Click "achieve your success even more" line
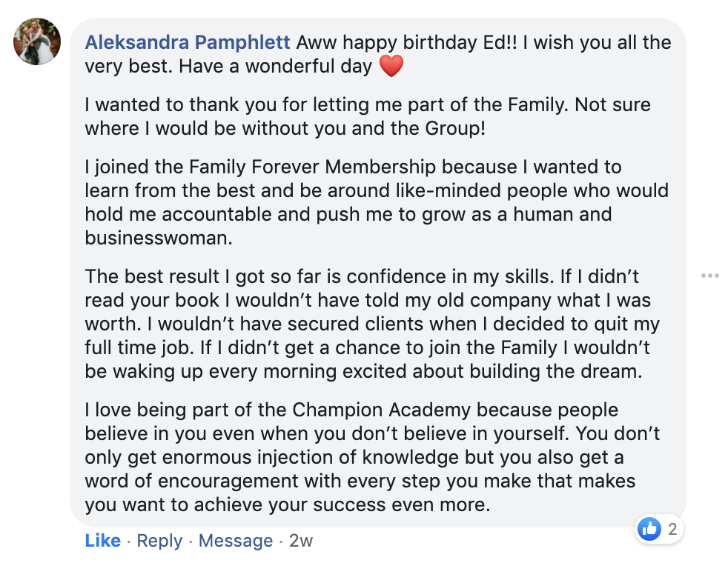The image size is (728, 563). [x=324, y=505]
